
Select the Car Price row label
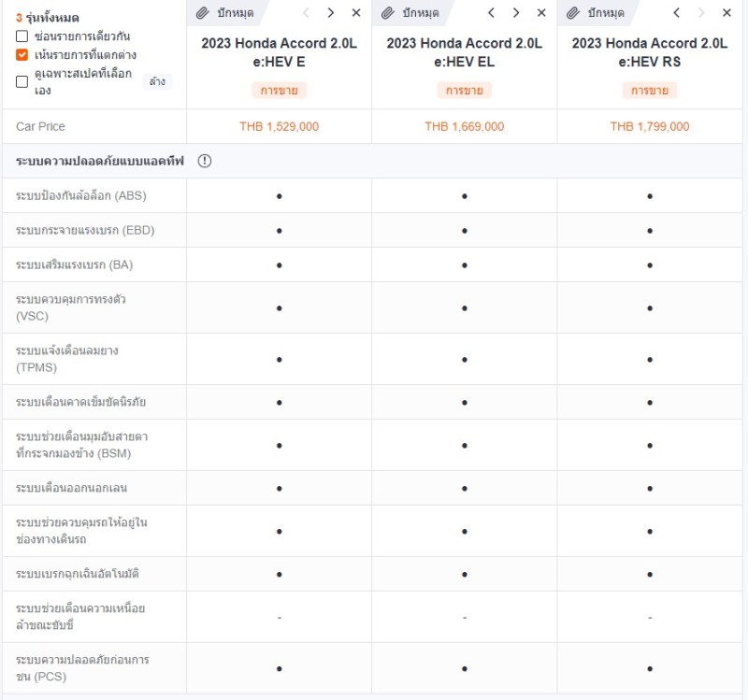point(40,126)
